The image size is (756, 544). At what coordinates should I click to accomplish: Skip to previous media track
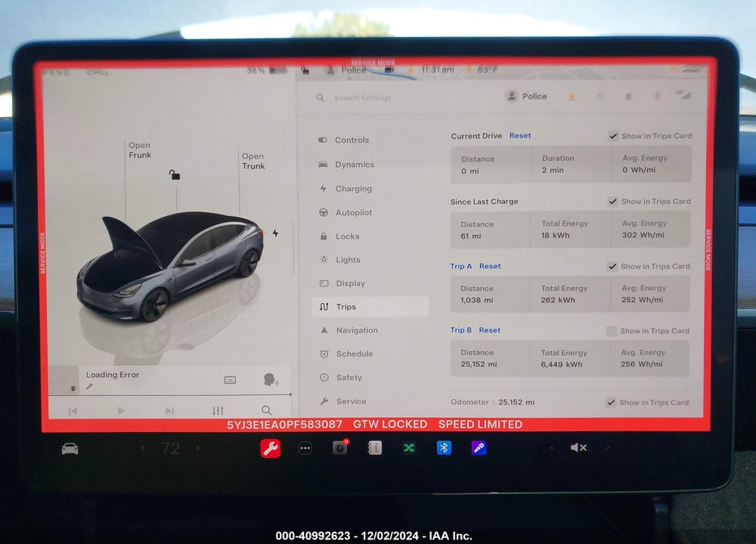pyautogui.click(x=73, y=411)
